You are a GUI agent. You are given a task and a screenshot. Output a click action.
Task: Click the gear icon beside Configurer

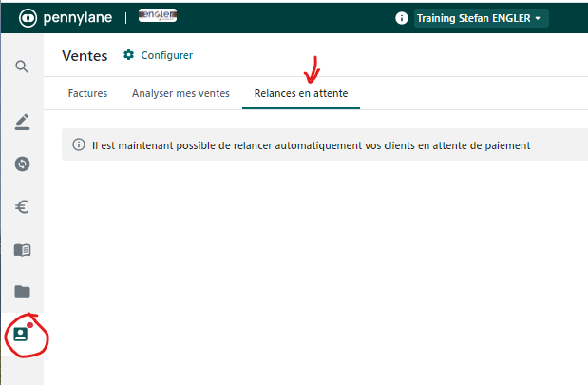[129, 55]
